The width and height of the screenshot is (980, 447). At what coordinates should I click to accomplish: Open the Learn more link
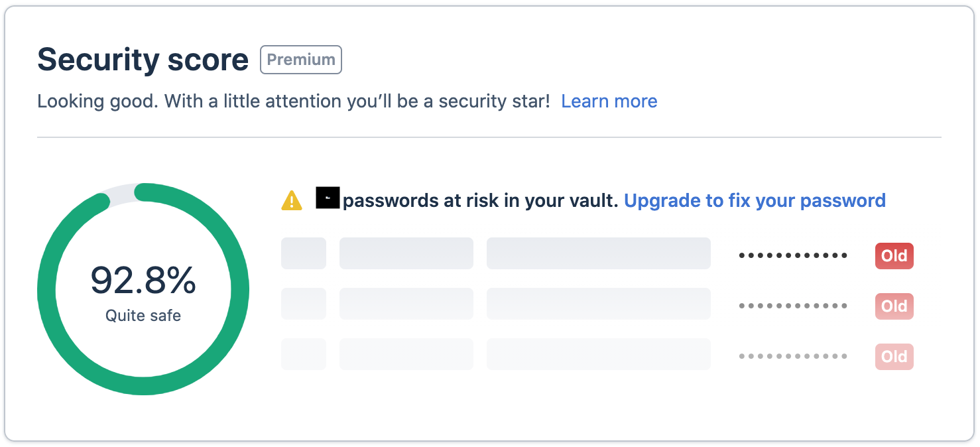click(x=609, y=101)
